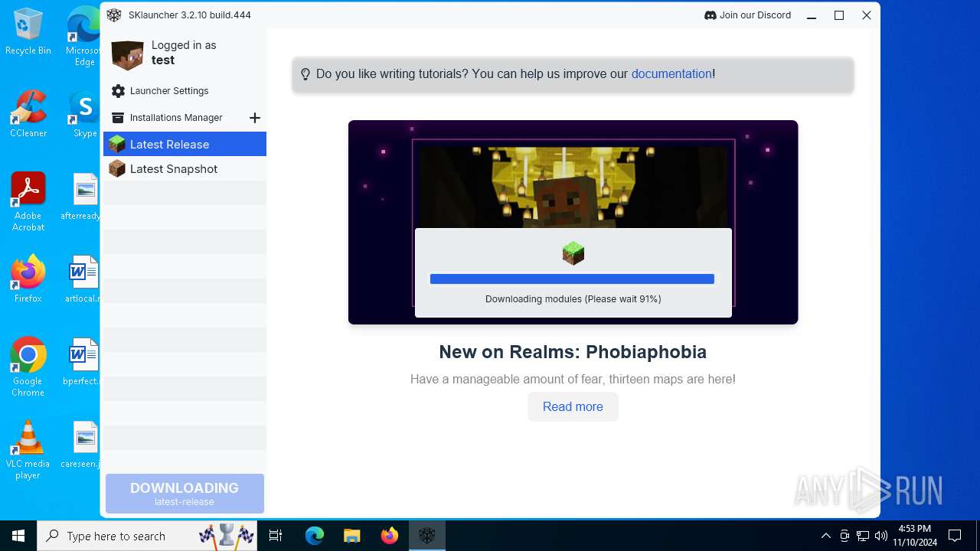Click the news banner image
The image size is (980, 551).
point(573,222)
